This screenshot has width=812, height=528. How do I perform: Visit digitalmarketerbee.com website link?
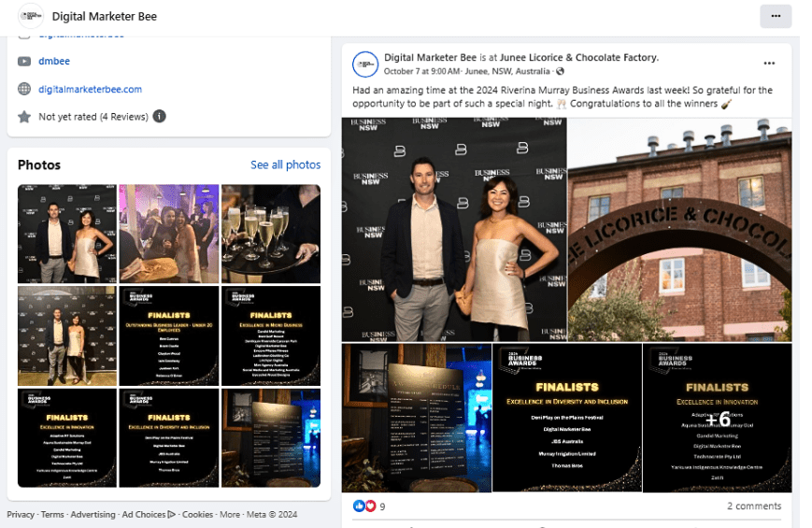[x=90, y=89]
